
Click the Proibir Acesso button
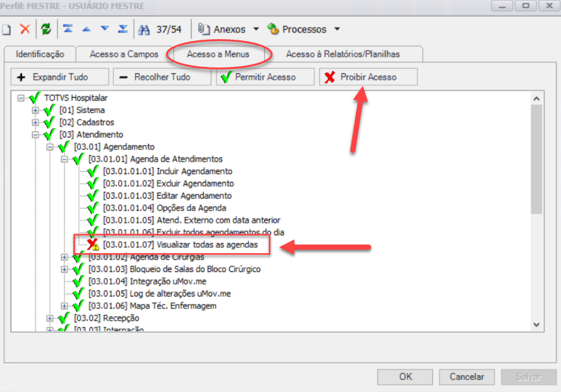click(x=368, y=77)
